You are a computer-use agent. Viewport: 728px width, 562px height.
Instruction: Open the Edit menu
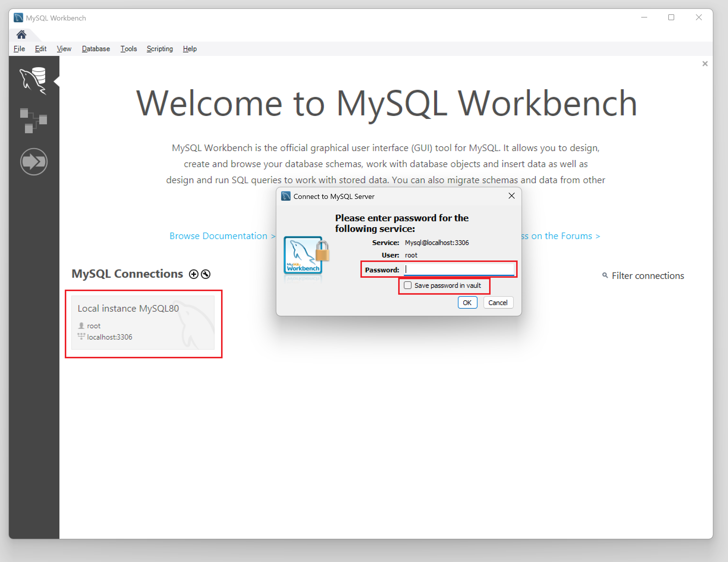click(41, 49)
